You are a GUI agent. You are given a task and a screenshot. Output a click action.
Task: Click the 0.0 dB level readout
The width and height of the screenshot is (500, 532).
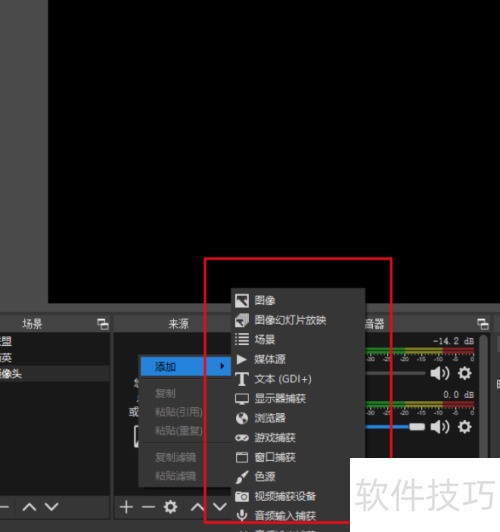click(458, 395)
